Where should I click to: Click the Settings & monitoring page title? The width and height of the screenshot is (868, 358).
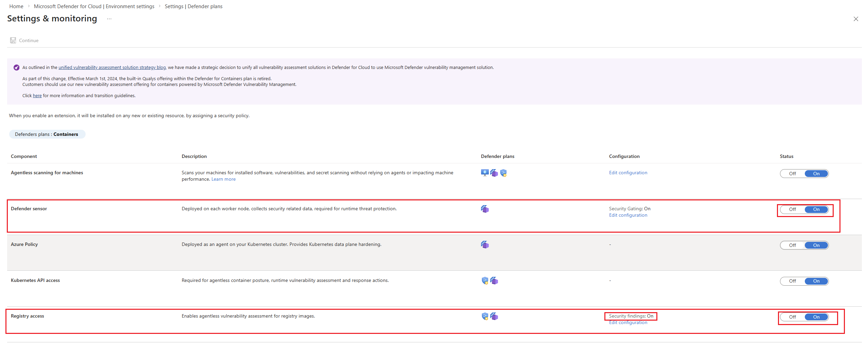pos(52,19)
